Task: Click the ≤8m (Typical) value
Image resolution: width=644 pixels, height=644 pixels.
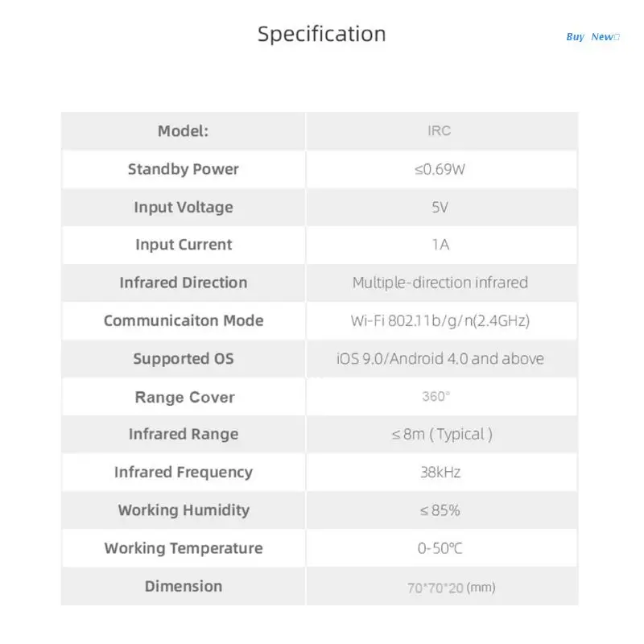Action: coord(442,435)
